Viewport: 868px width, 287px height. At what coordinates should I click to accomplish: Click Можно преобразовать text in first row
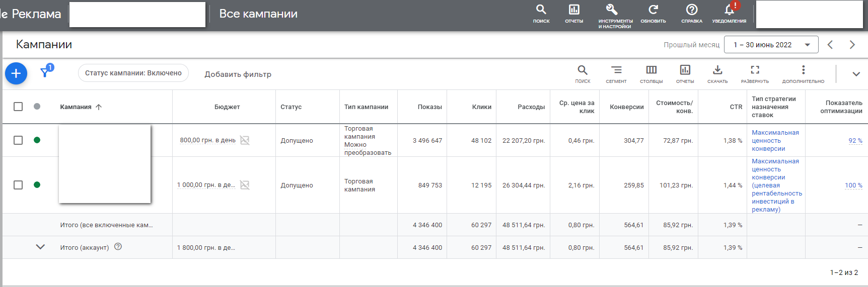pos(368,149)
